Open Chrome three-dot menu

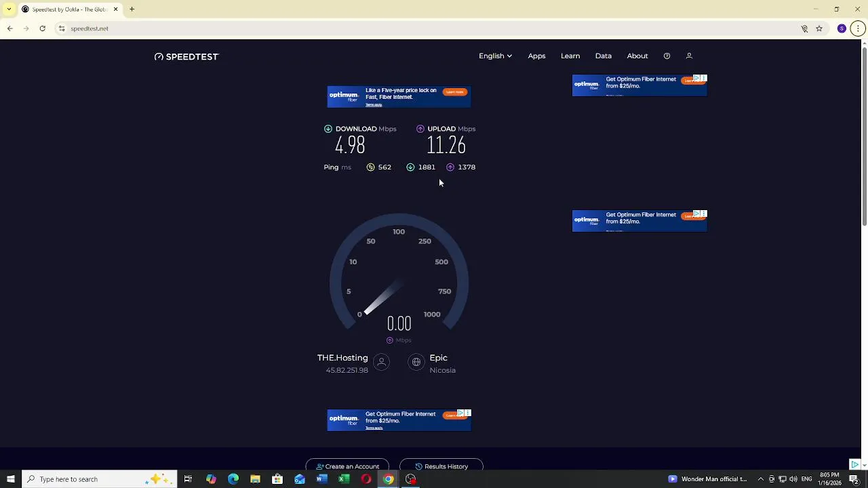(858, 28)
